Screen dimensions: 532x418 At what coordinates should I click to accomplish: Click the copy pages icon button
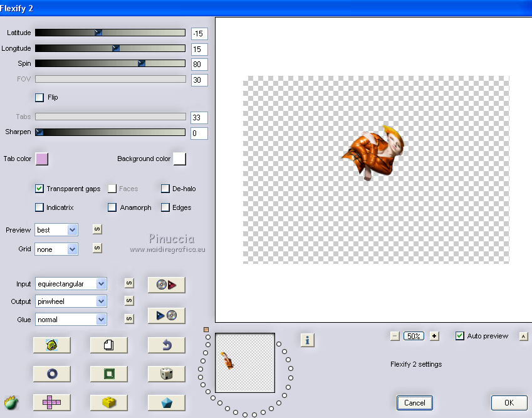point(109,345)
